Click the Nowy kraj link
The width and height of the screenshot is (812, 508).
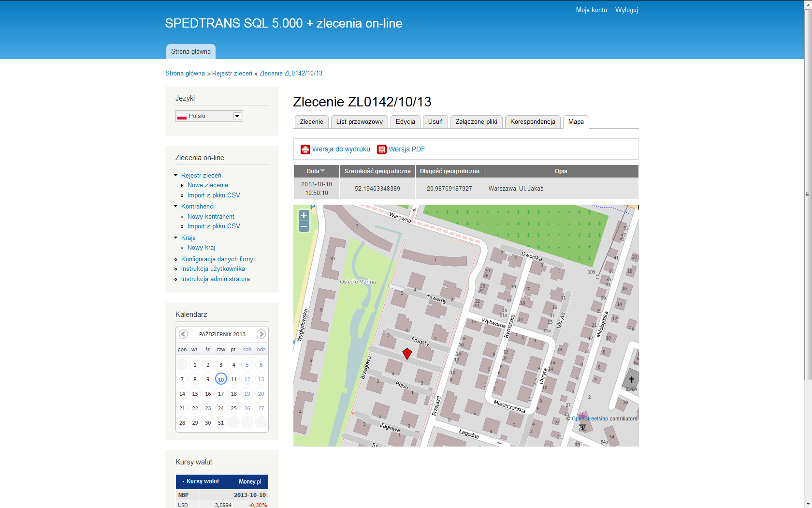pos(202,247)
